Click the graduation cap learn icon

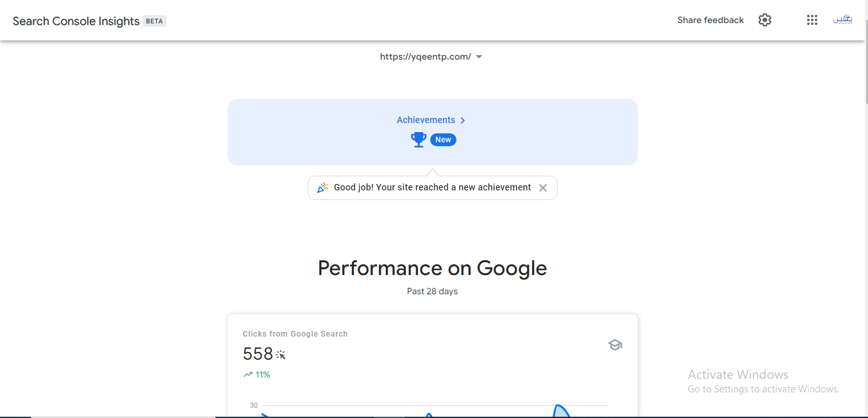[615, 345]
